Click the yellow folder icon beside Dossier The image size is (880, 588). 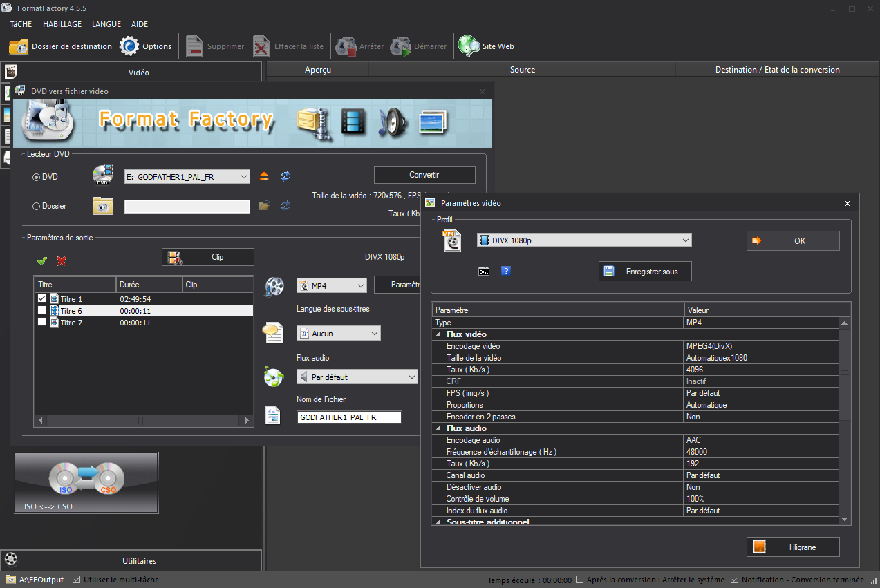click(102, 206)
